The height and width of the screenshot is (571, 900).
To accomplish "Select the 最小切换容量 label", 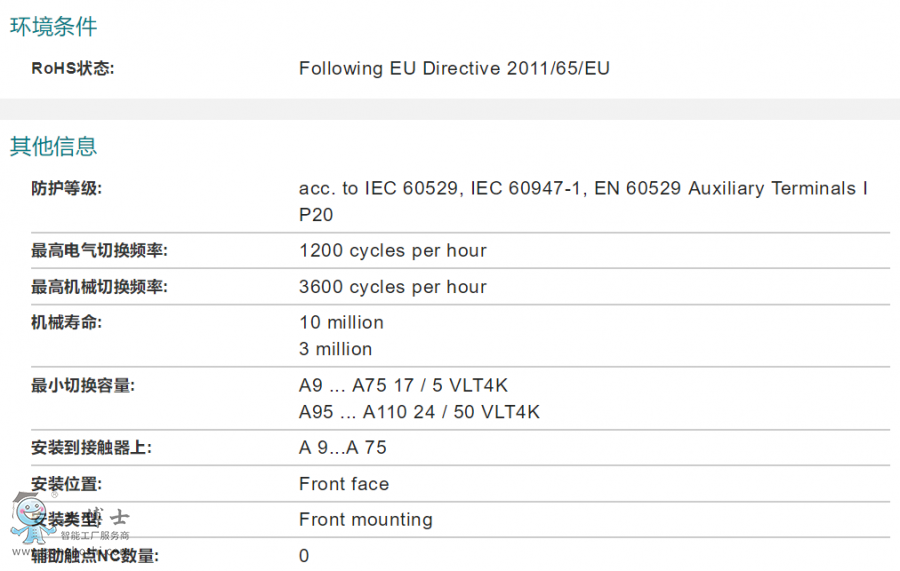I will pyautogui.click(x=83, y=386).
